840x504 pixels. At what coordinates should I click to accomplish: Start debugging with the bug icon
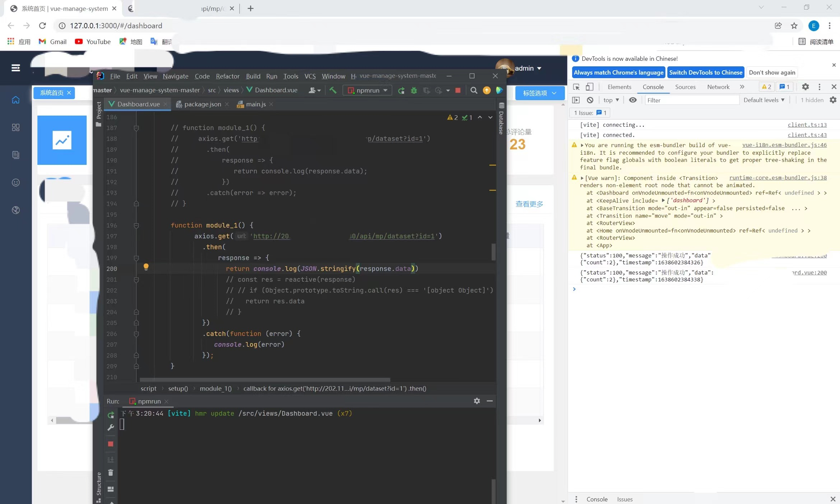point(414,90)
